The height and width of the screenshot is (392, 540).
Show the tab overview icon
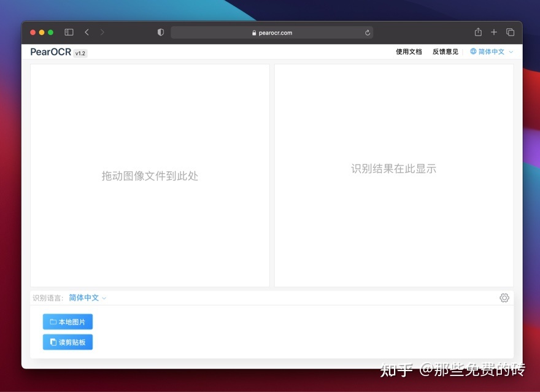point(510,32)
